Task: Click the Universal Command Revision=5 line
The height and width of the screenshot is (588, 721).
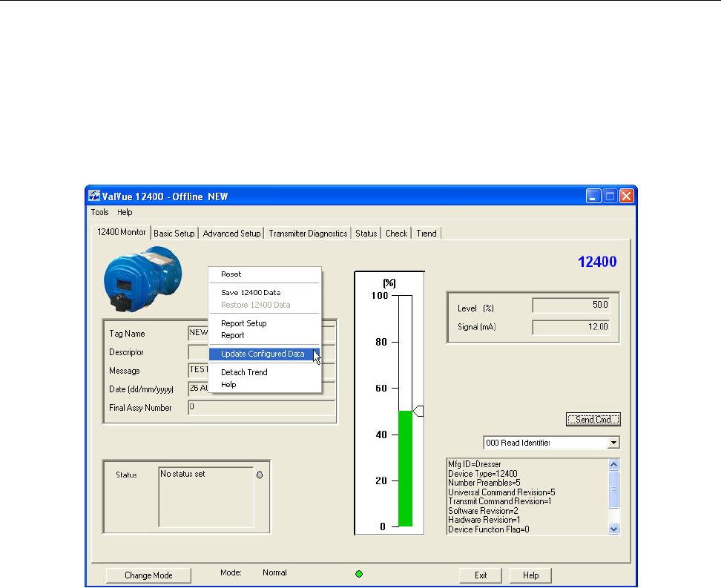Action: click(501, 492)
